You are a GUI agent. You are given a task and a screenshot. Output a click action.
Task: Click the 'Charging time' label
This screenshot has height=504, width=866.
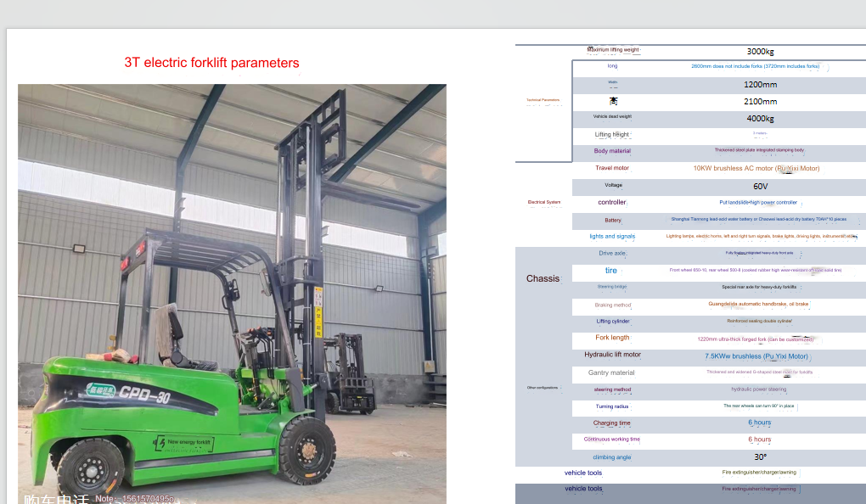click(x=611, y=423)
